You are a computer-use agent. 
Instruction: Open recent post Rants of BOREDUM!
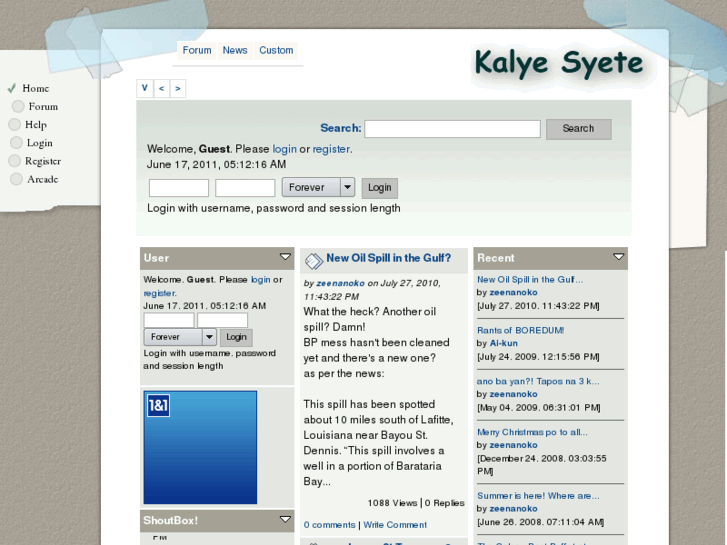point(521,330)
